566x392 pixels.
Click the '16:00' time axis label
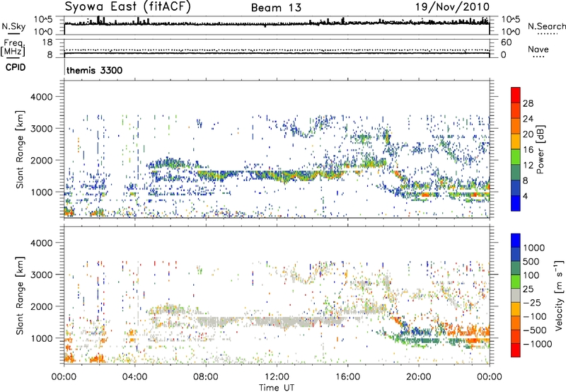347,377
